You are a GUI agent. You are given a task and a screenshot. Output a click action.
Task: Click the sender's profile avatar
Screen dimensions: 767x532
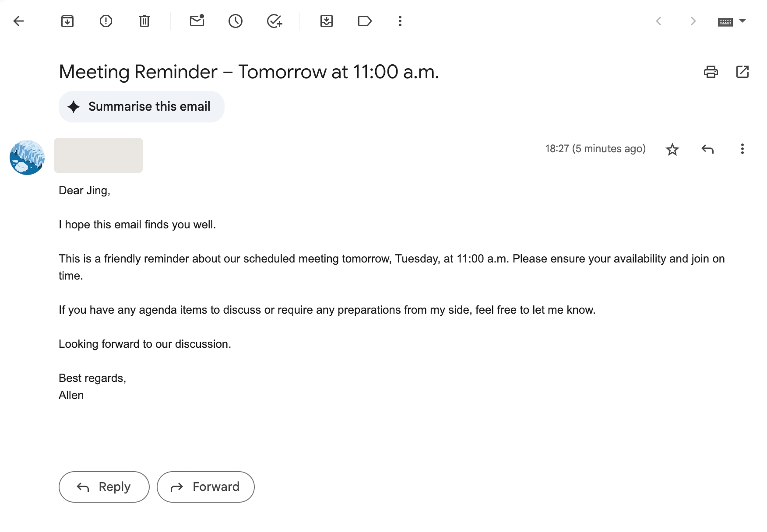27,157
